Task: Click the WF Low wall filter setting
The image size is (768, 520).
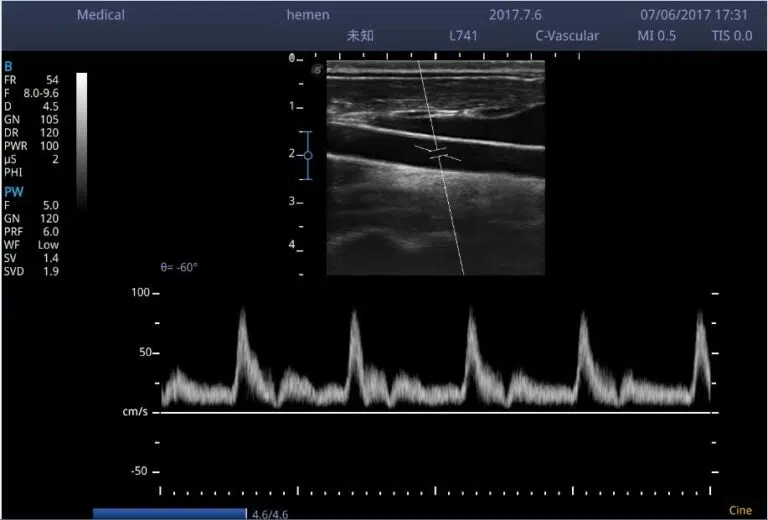Action: (31, 244)
